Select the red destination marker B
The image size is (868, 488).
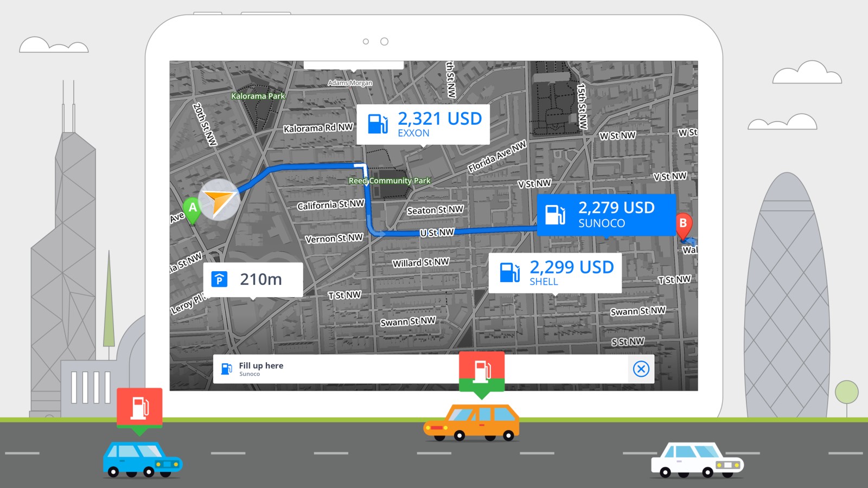683,223
